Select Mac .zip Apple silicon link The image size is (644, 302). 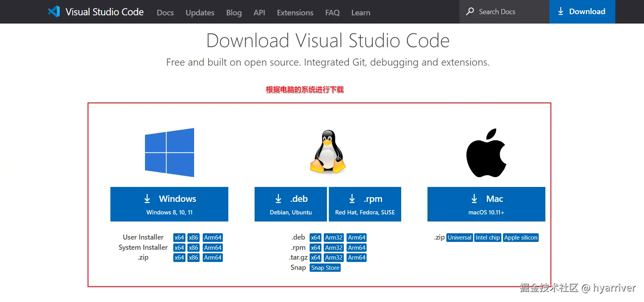[521, 238]
